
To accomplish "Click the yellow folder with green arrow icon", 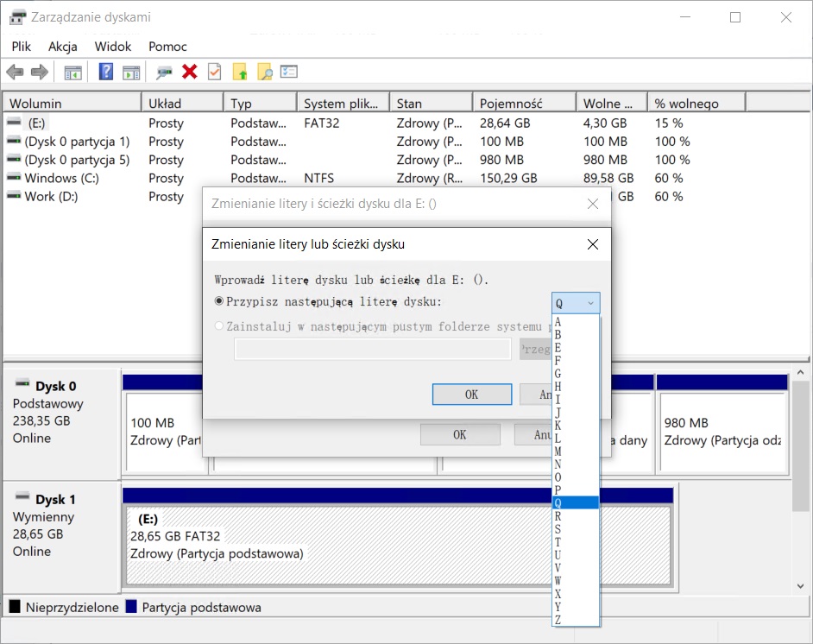I will click(x=240, y=73).
